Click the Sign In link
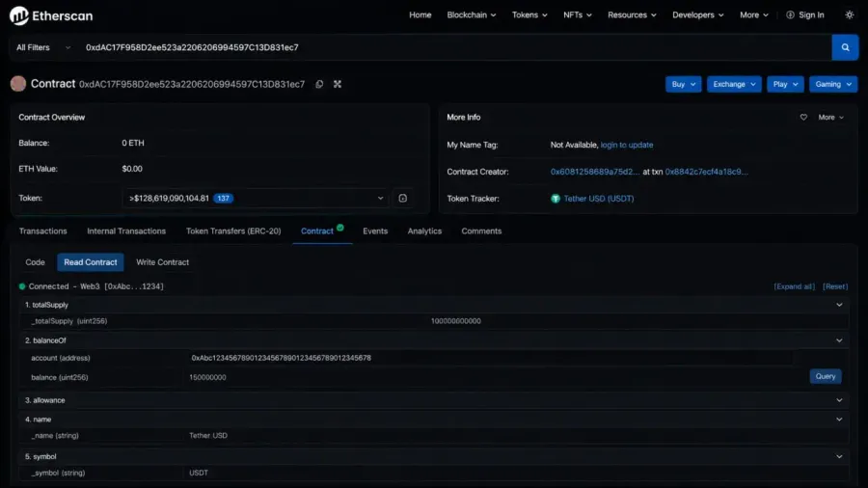868x488 pixels. point(811,14)
